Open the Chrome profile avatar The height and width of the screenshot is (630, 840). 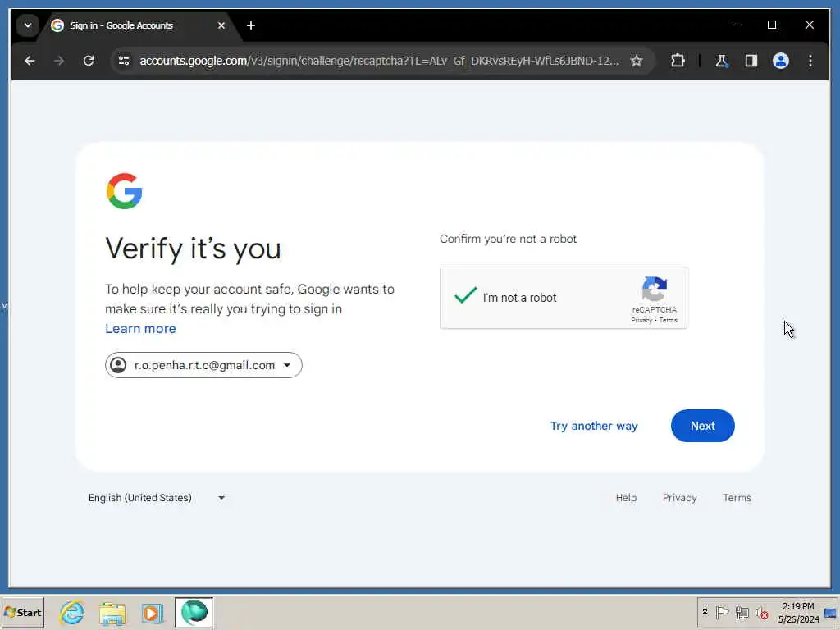781,61
